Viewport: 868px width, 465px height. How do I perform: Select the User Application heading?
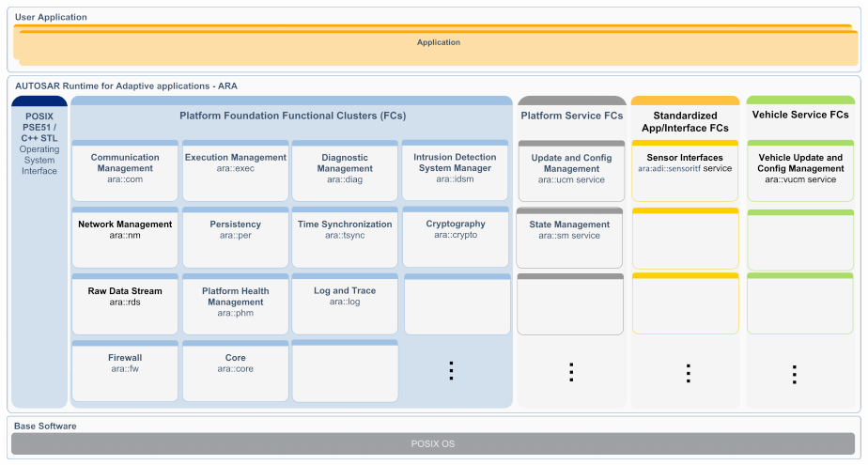(51, 17)
